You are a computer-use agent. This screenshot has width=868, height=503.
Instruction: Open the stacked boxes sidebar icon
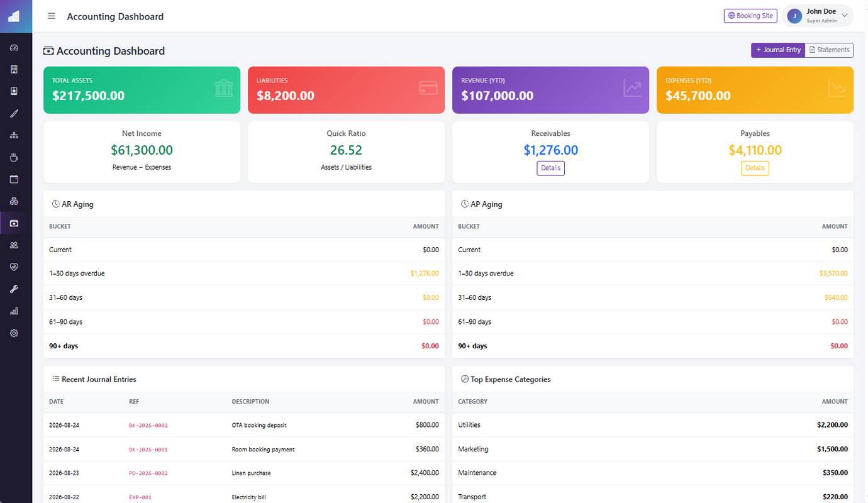pyautogui.click(x=14, y=201)
